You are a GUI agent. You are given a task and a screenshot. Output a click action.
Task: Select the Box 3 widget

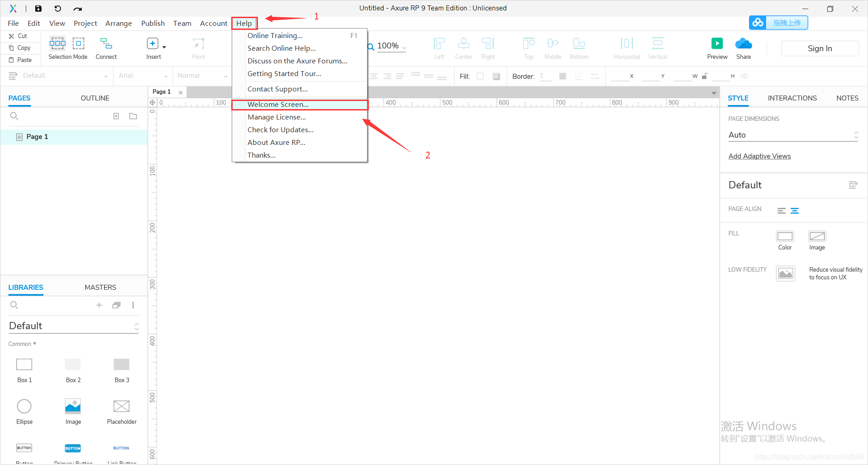pyautogui.click(x=122, y=370)
